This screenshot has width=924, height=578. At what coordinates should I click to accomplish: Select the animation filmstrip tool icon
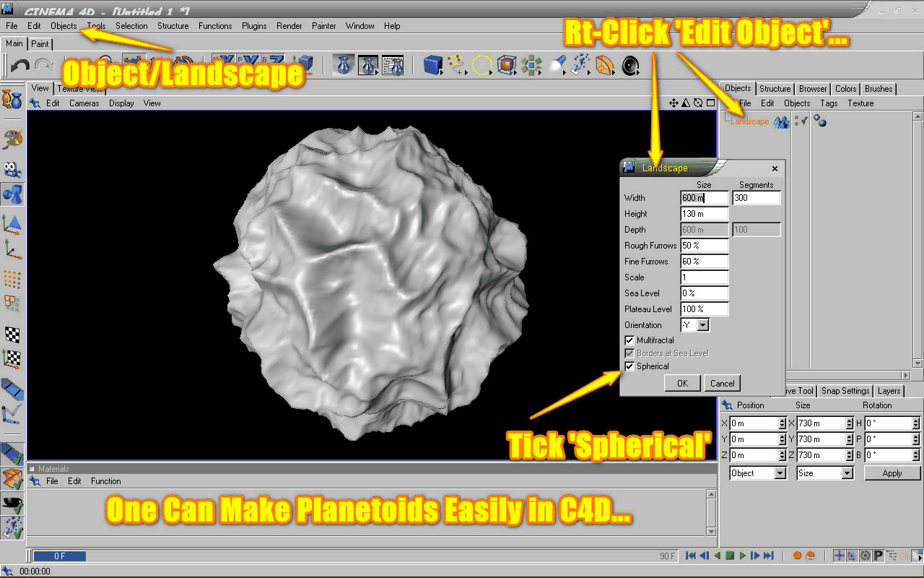12,389
